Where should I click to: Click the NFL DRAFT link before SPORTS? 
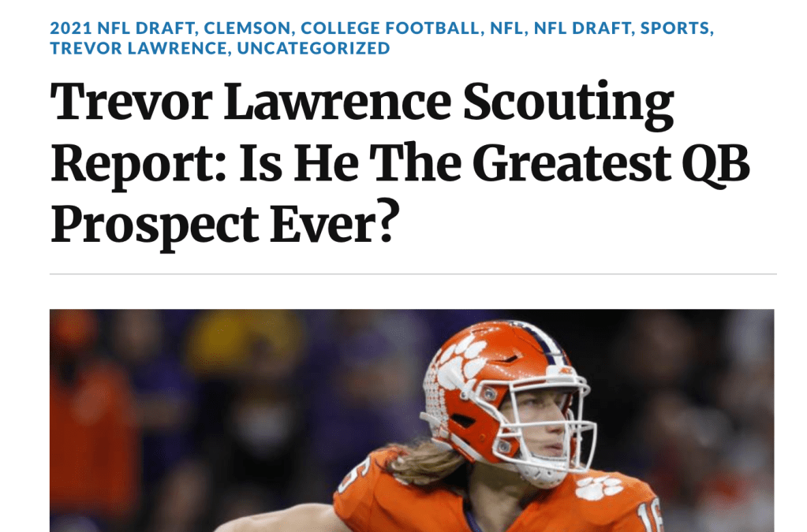coord(582,28)
